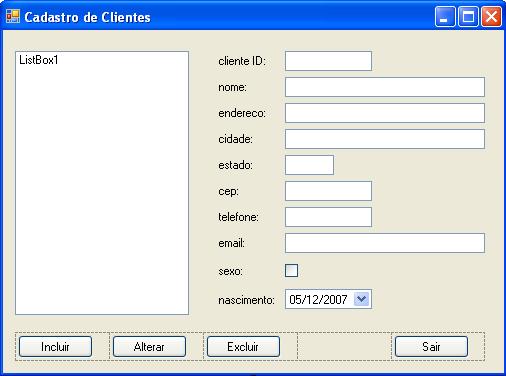The image size is (506, 376).
Task: Click the cliente ID label
Action: point(242,61)
